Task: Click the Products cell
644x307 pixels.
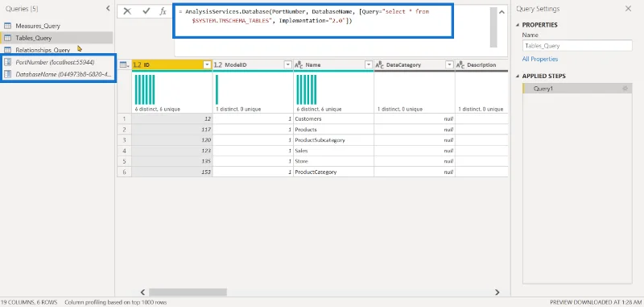Action: pyautogui.click(x=333, y=130)
